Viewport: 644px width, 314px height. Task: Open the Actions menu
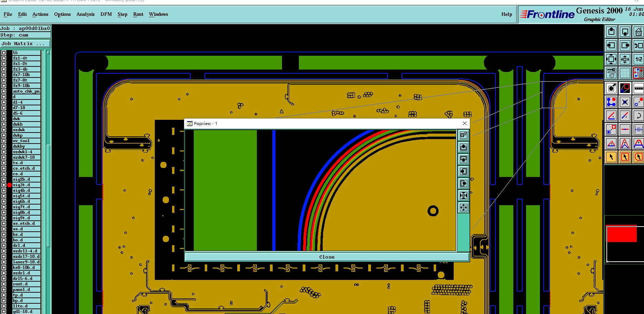point(40,14)
